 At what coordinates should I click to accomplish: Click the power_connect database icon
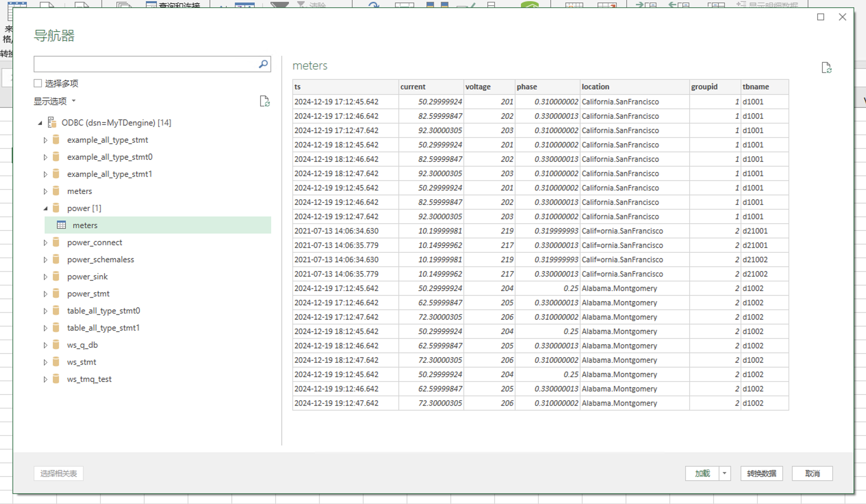56,242
